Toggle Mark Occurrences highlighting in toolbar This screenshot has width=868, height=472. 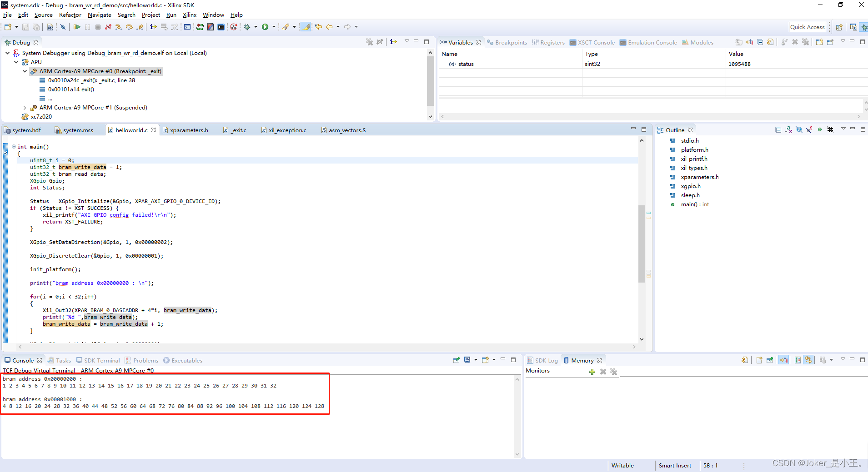tap(305, 27)
